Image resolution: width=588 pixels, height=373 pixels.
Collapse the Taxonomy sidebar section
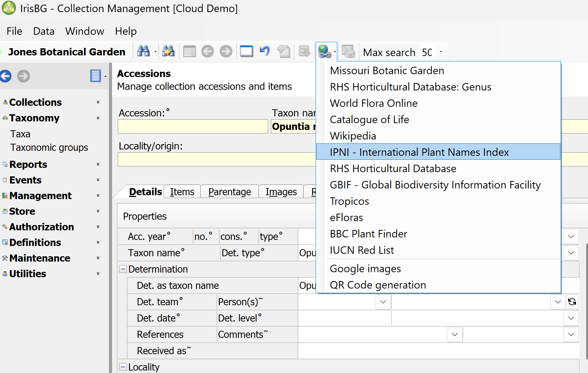point(98,118)
